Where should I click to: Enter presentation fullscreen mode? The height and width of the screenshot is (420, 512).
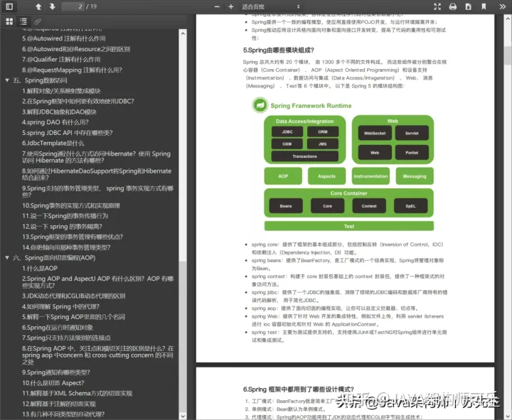437,6
